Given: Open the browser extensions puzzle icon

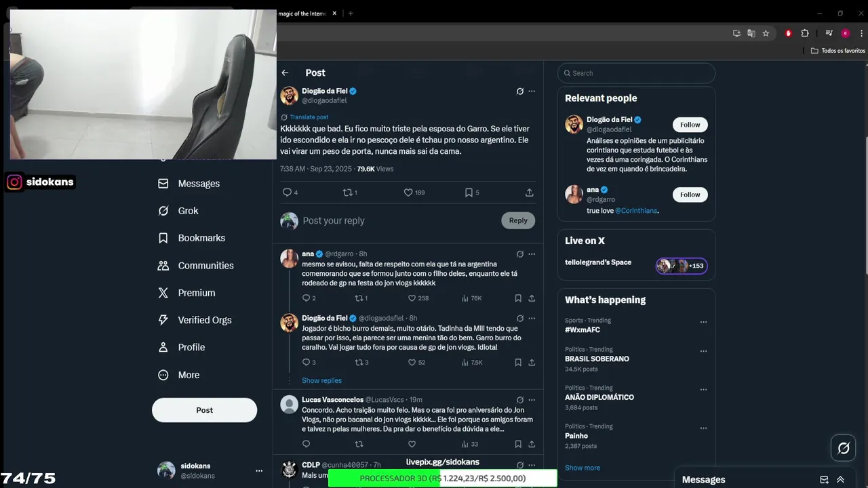Looking at the screenshot, I should (805, 33).
